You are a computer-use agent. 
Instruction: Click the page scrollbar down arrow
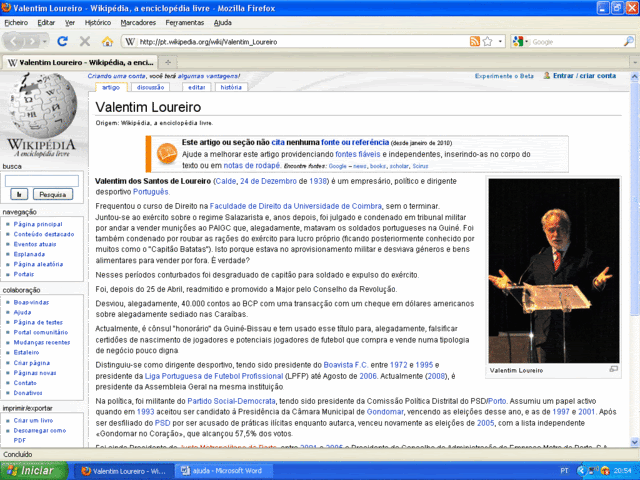[x=635, y=442]
